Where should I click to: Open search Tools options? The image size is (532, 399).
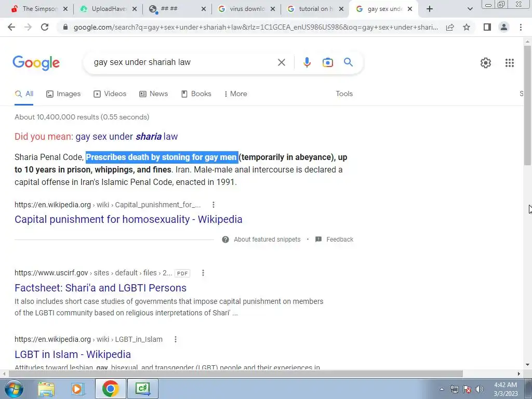click(x=344, y=94)
